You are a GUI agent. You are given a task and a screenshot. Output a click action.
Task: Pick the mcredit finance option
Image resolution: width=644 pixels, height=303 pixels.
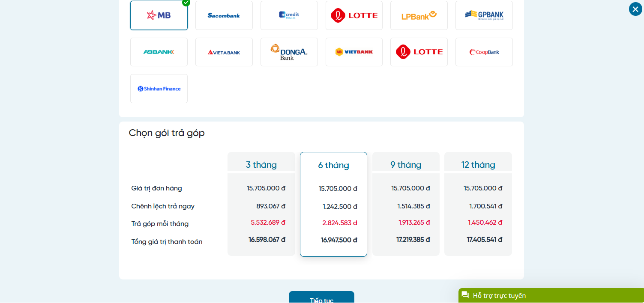289,15
